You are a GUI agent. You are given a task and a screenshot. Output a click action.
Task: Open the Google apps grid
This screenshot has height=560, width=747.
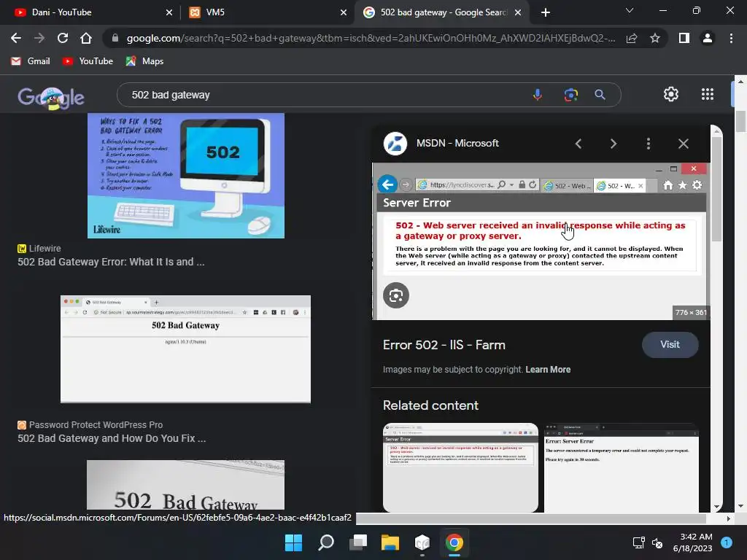pyautogui.click(x=708, y=94)
